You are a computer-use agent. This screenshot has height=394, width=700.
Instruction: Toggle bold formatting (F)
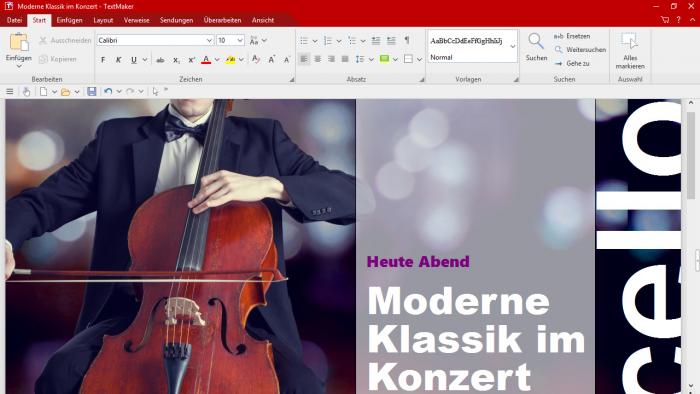pos(103,59)
